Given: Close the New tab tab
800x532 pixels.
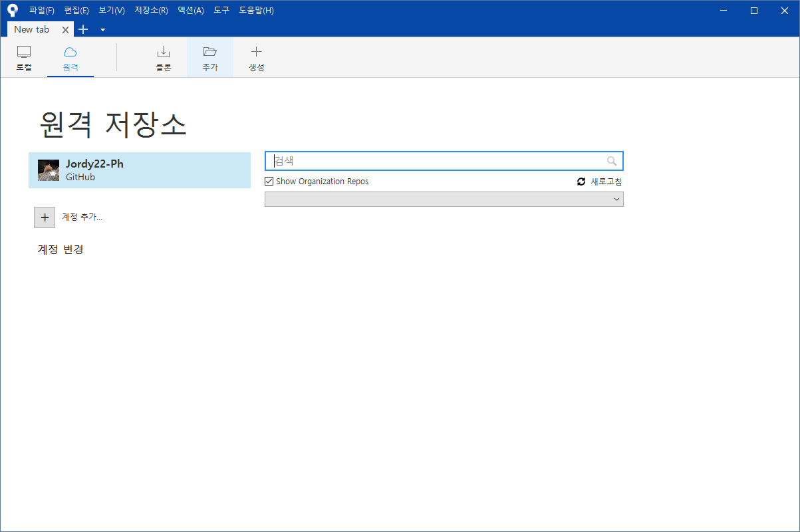Looking at the screenshot, I should coord(65,30).
